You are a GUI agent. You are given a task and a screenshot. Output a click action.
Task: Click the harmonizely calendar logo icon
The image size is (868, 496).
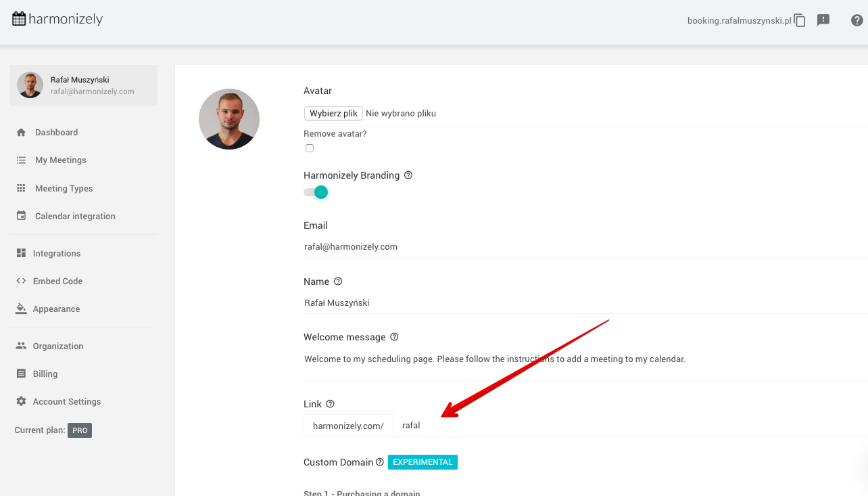19,19
